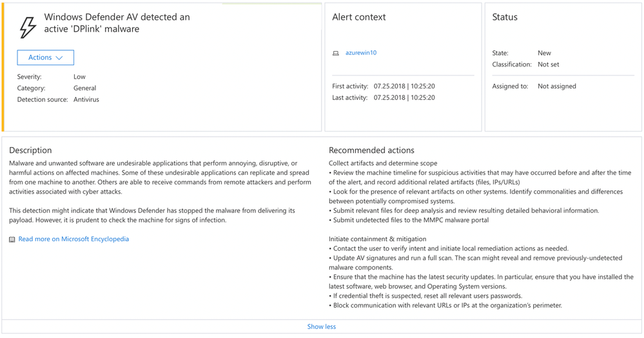Click the 'Not assigned' assignee value
This screenshot has width=644, height=338.
tap(557, 86)
